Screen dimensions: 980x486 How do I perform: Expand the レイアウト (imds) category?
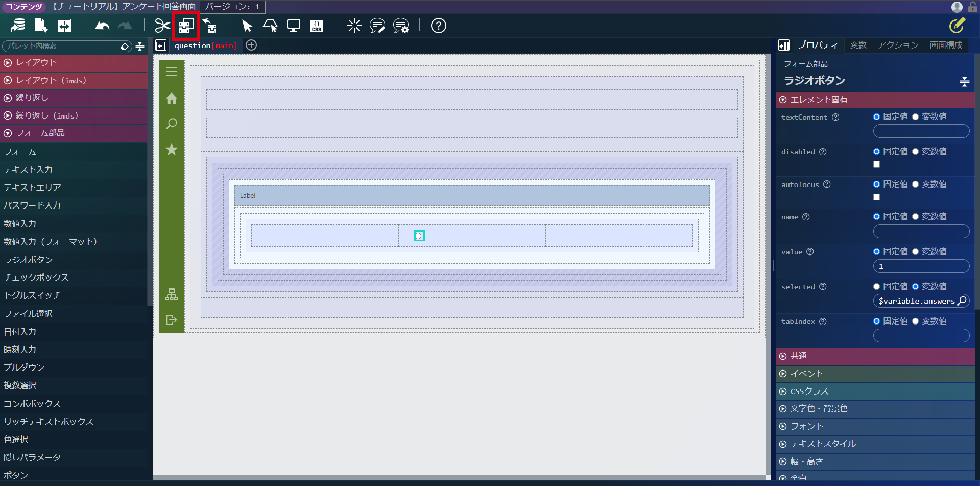pos(74,80)
